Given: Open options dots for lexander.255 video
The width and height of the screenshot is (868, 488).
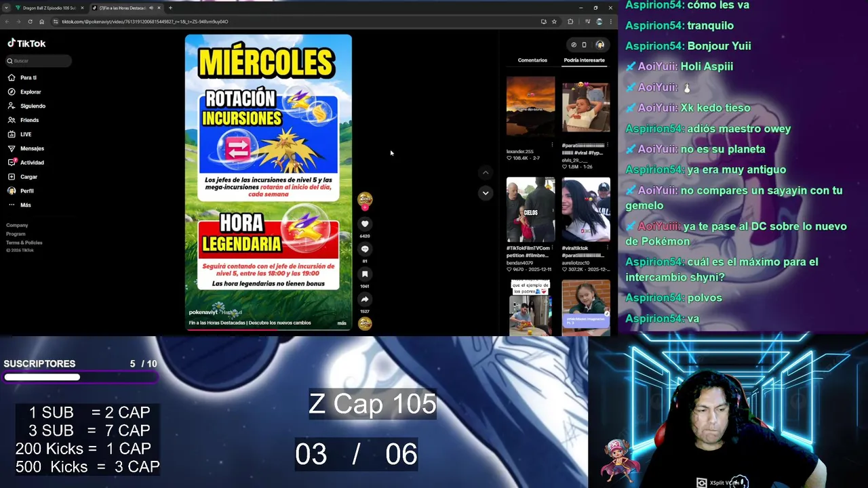Looking at the screenshot, I should tap(552, 144).
